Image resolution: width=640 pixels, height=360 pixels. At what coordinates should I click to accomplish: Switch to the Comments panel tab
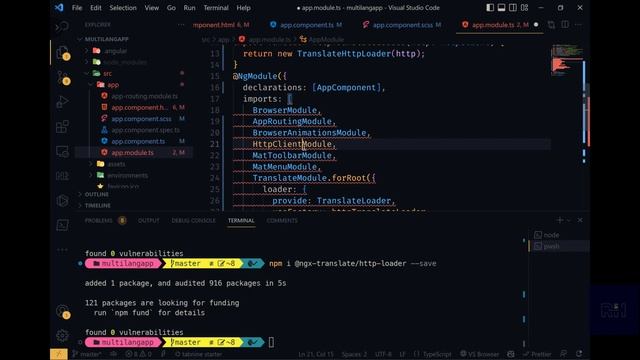tap(282, 220)
